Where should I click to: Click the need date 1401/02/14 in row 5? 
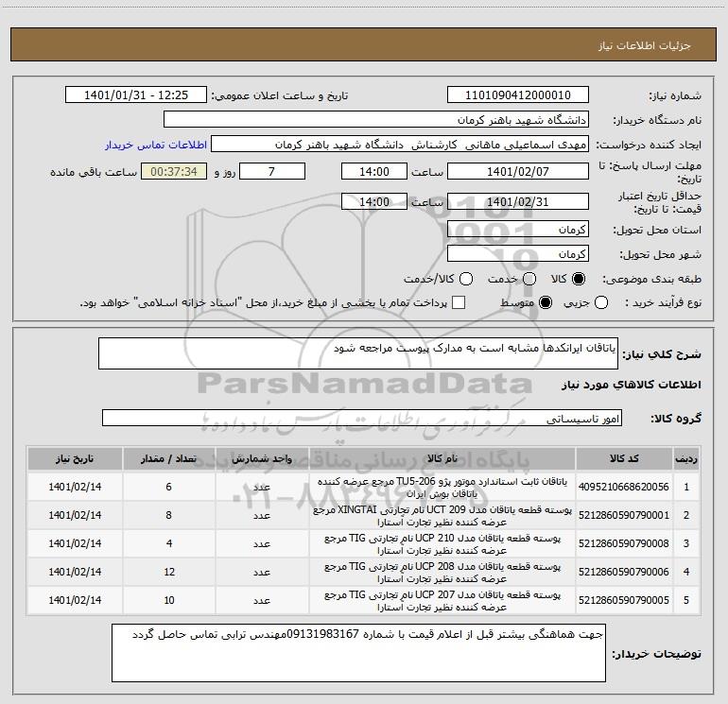75,600
